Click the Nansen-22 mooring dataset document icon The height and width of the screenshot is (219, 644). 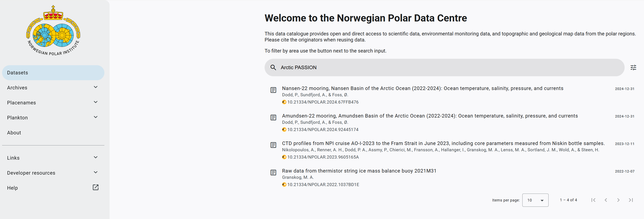[273, 90]
